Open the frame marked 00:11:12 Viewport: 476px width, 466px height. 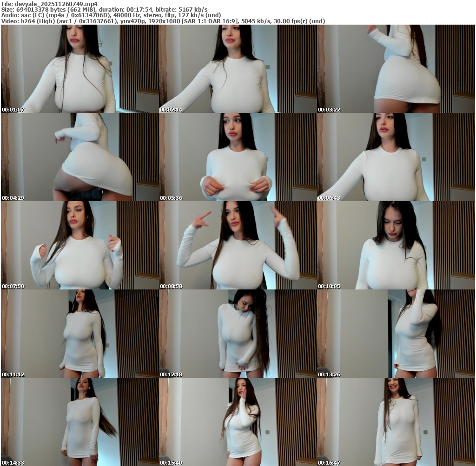pyautogui.click(x=80, y=334)
